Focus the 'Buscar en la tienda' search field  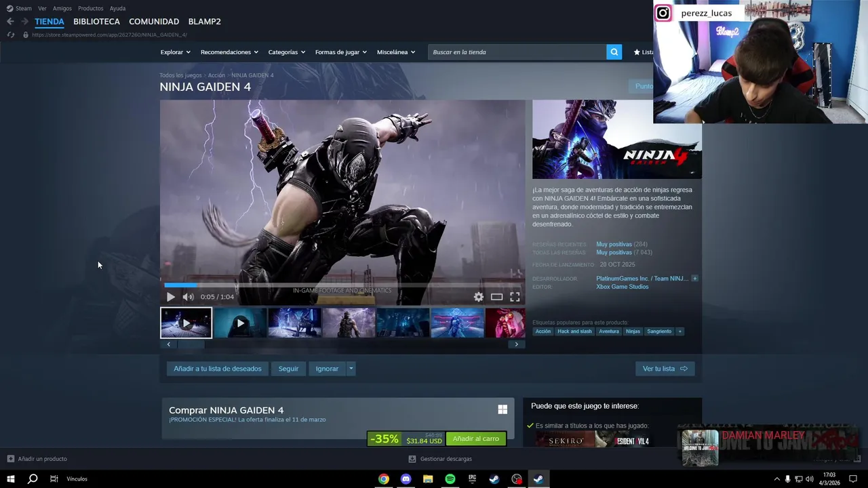click(517, 52)
